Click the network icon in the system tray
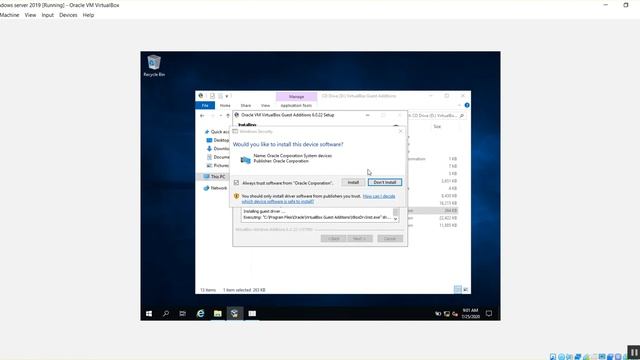 [447, 314]
